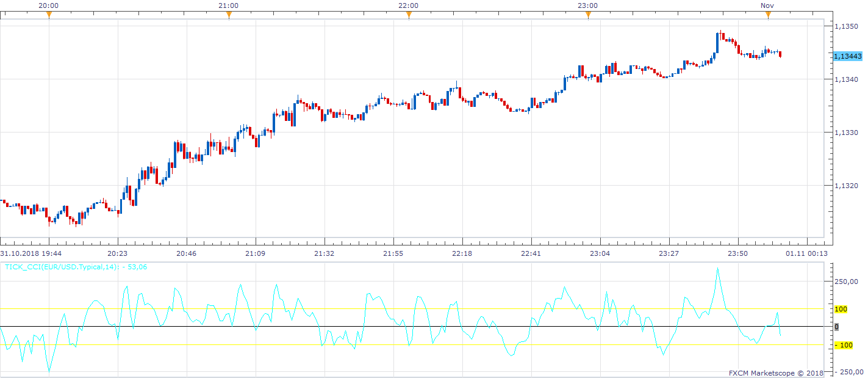
Task: Click the 23:04 time axis label
Action: [x=600, y=253]
